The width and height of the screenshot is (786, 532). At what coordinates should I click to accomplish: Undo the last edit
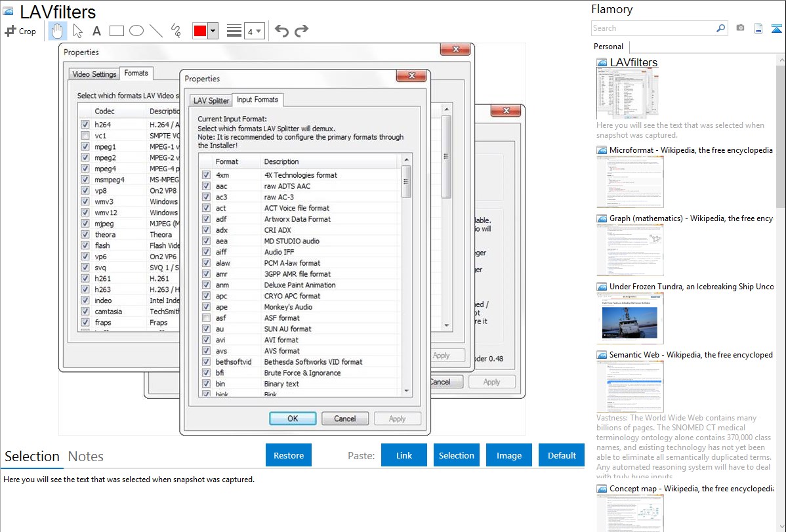281,31
